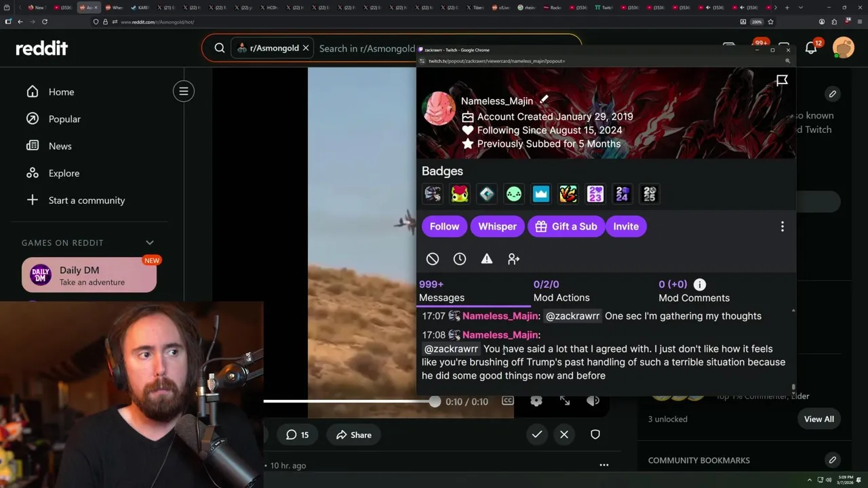Screen dimensions: 868x488
Task: Approve the post with the checkmark
Action: [x=537, y=434]
